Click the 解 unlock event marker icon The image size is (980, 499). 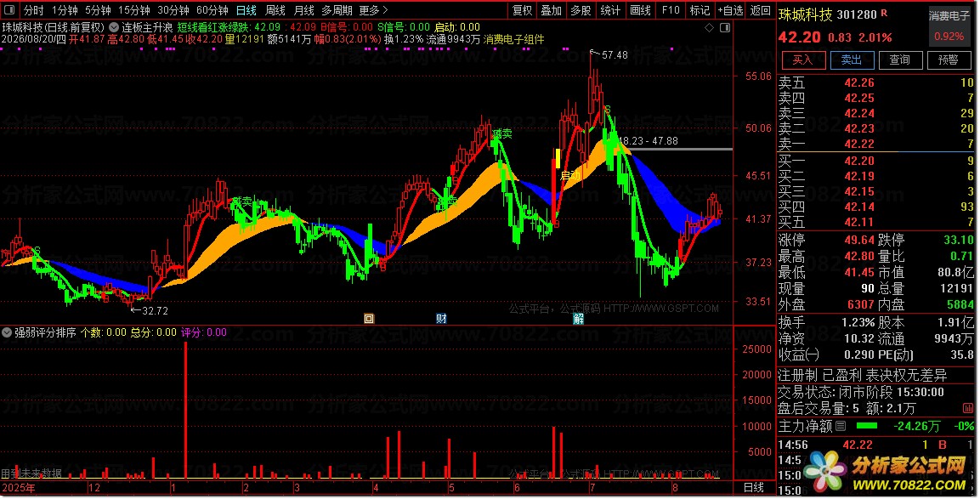pos(578,319)
